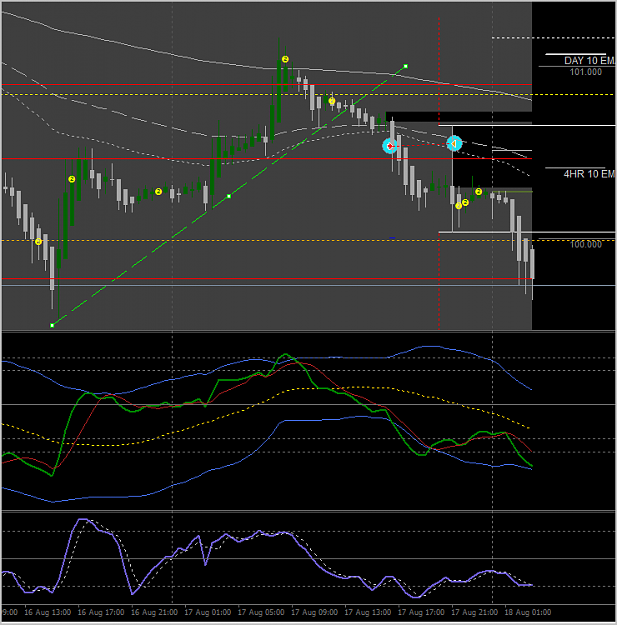Select the DAY 10 EM label
This screenshot has width=617, height=625.
click(589, 61)
